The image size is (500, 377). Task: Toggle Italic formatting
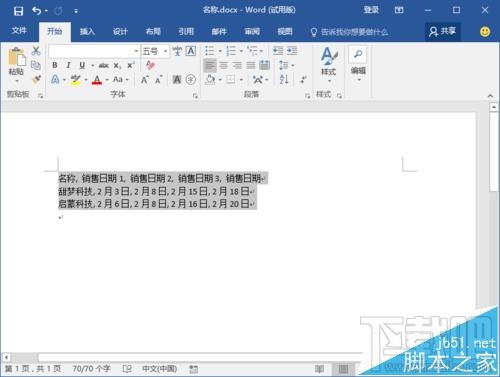click(x=68, y=65)
